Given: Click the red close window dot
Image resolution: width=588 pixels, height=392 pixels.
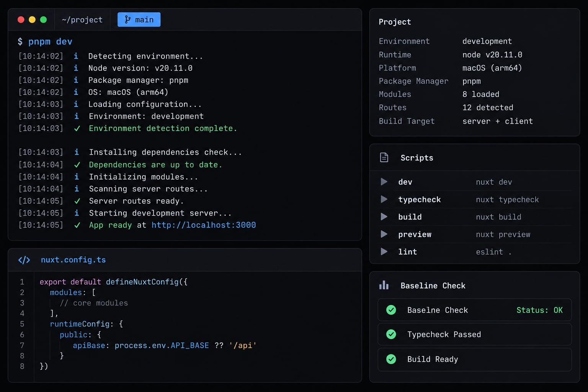Looking at the screenshot, I should coord(21,20).
